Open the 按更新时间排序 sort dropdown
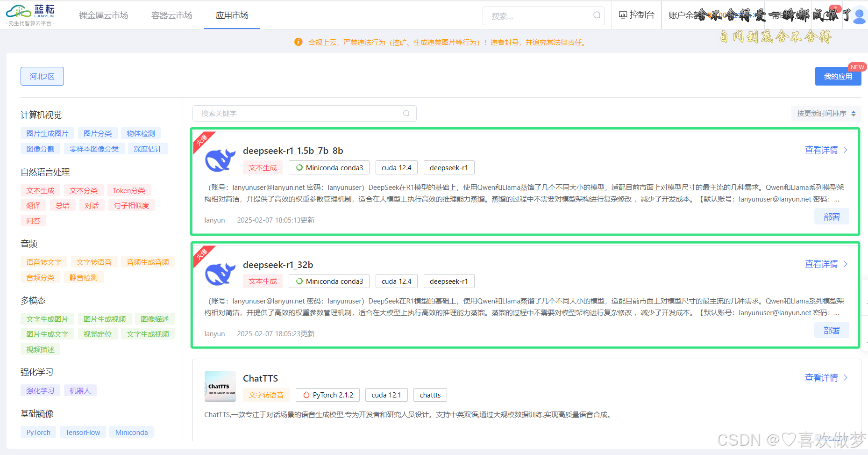This screenshot has height=455, width=868. (826, 114)
